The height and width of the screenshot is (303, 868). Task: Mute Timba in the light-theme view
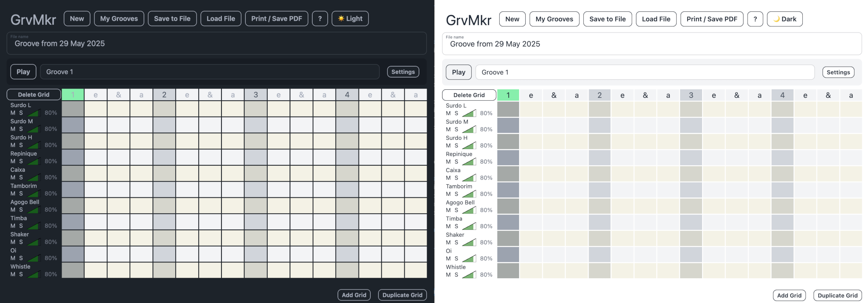coord(448,226)
